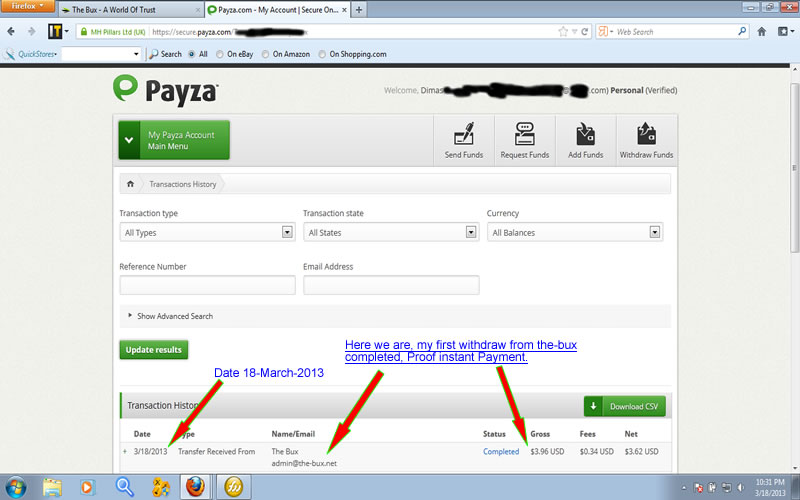The height and width of the screenshot is (500, 800).
Task: Launch the media player taskbar icon
Action: pos(88,487)
